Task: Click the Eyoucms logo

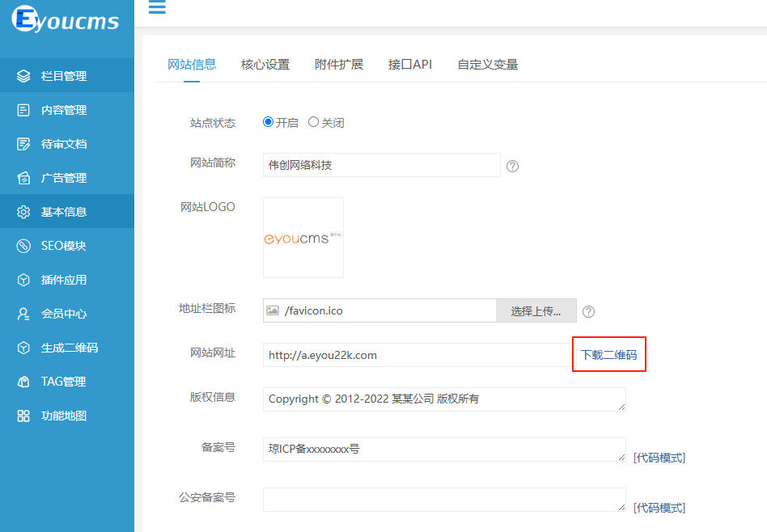Action: click(66, 19)
